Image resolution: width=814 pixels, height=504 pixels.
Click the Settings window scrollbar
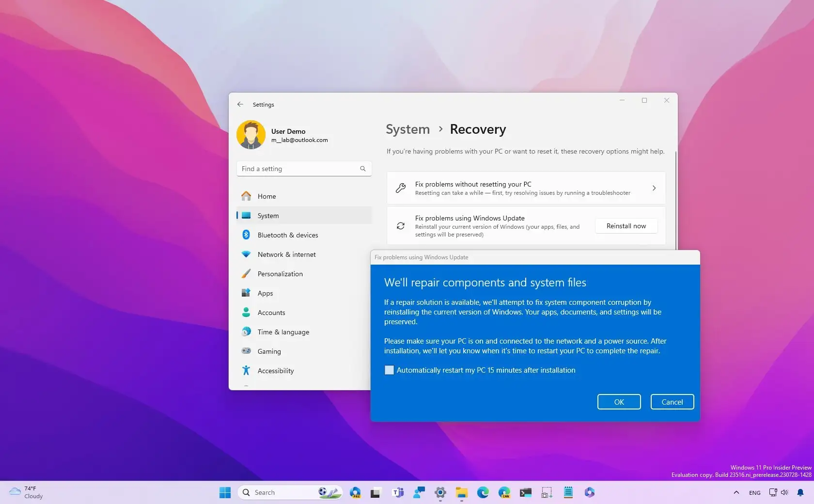click(x=675, y=200)
